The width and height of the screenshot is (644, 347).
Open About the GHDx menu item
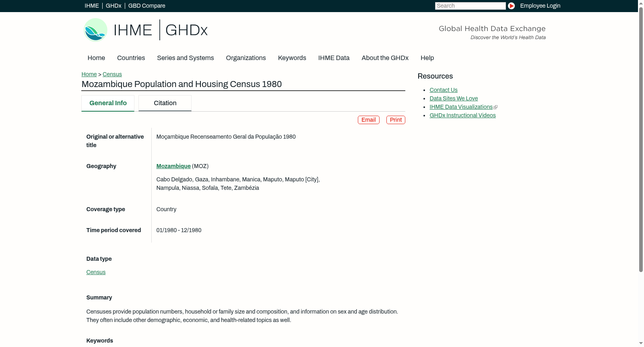pos(385,58)
